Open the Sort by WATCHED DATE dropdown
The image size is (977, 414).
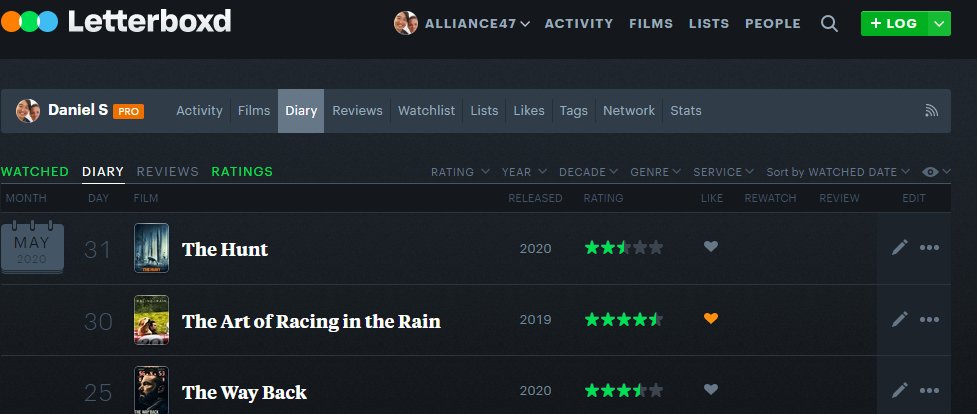pyautogui.click(x=838, y=172)
